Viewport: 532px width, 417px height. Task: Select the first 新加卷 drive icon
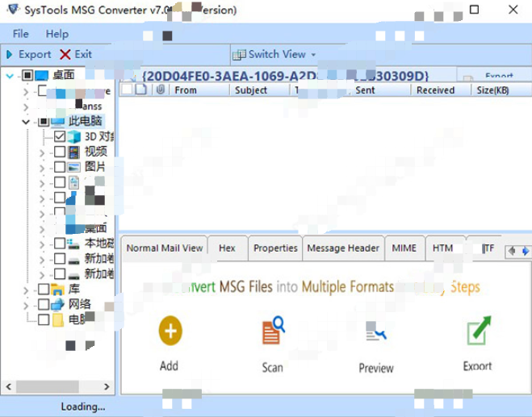[73, 261]
